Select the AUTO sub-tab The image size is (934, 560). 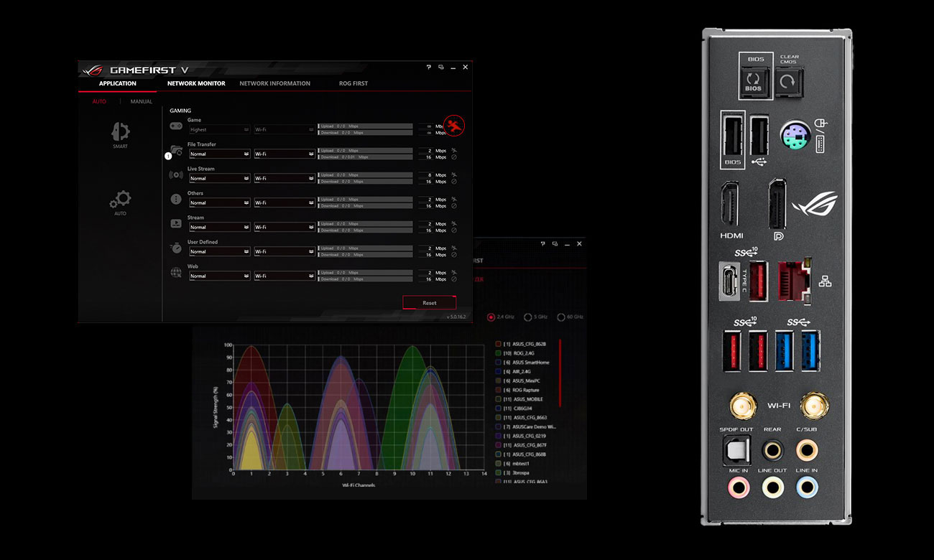(x=99, y=101)
